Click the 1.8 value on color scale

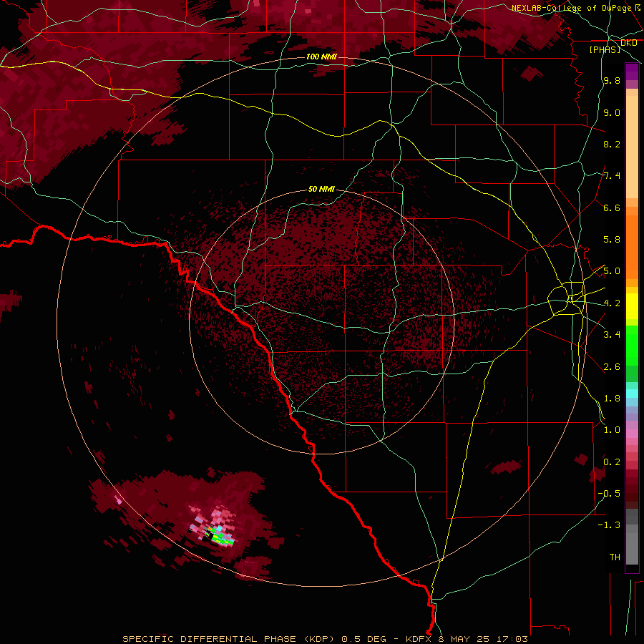(x=612, y=399)
